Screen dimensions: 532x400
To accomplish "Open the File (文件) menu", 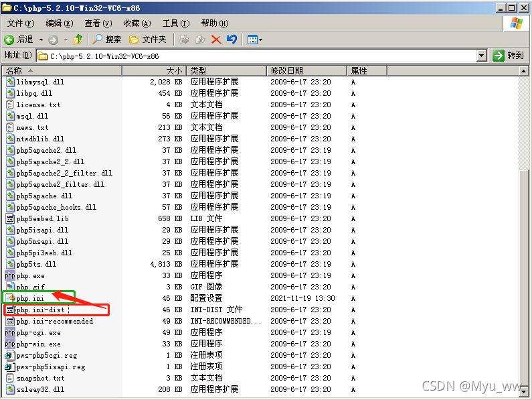I will tap(21, 23).
